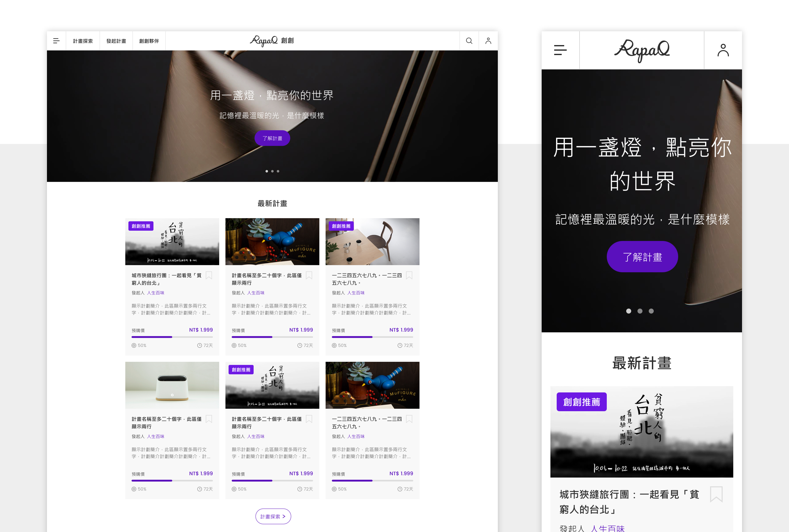Click the 72天 clock icon on wooden chair card
Screen dimensions: 789x532
coord(400,345)
